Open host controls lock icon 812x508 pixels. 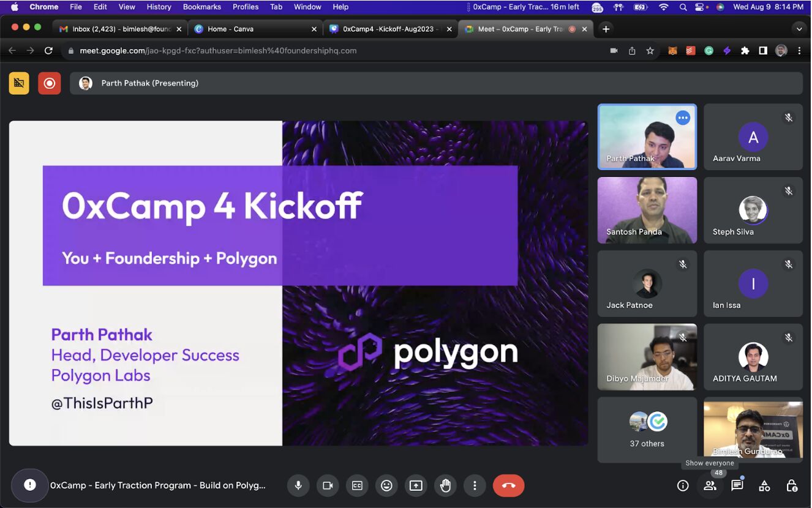pos(791,486)
